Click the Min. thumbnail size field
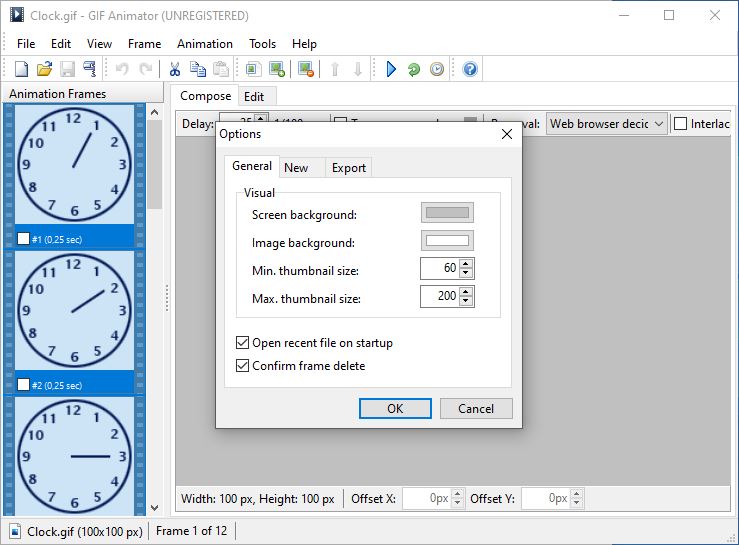The height and width of the screenshot is (545, 739). tap(440, 268)
